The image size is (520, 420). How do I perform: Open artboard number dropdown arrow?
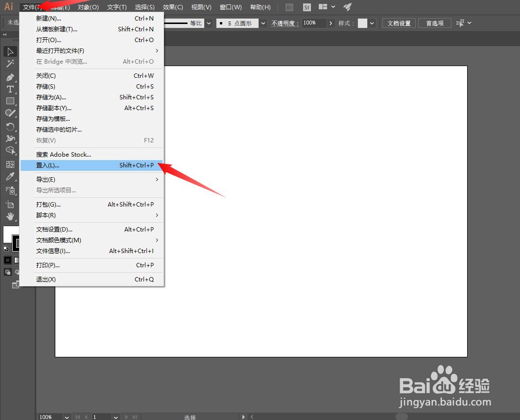[x=116, y=417]
